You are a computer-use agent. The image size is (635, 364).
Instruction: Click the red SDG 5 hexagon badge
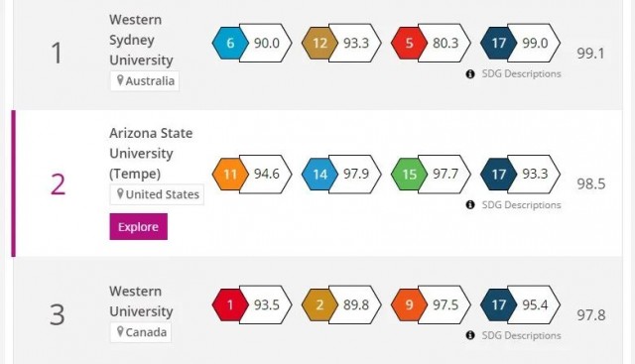point(409,43)
